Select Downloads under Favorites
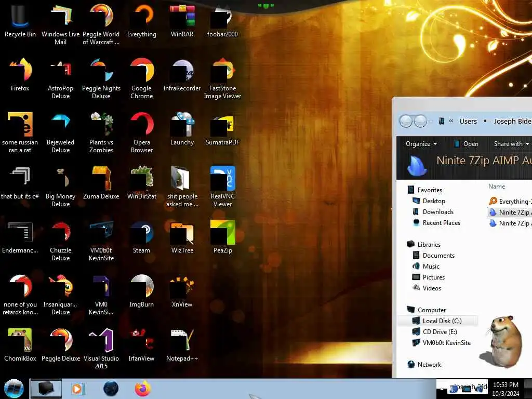This screenshot has height=399, width=532. click(433, 212)
